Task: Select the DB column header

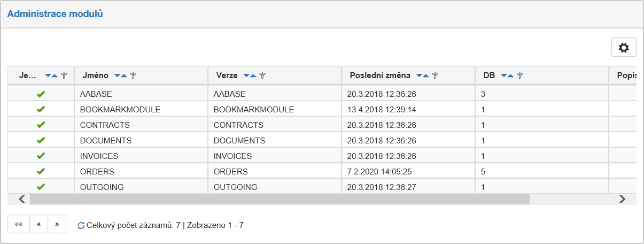Action: [x=490, y=75]
